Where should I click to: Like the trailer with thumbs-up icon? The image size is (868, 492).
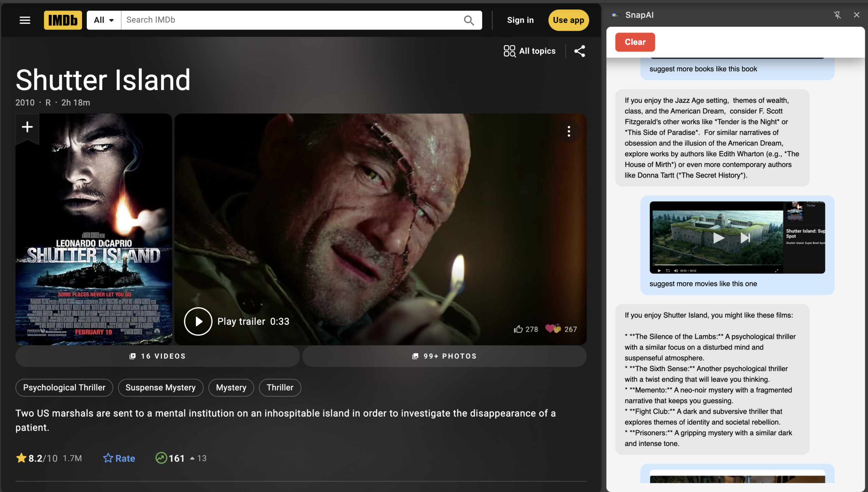point(518,329)
